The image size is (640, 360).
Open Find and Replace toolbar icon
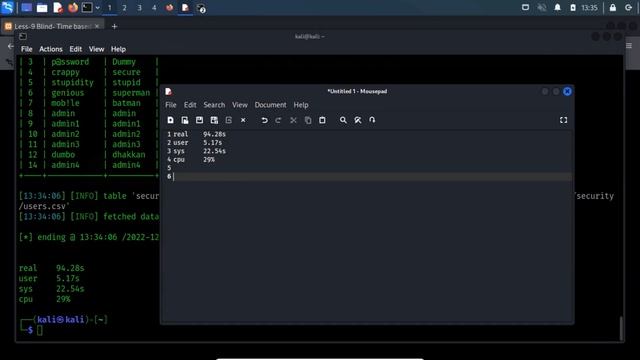click(358, 120)
